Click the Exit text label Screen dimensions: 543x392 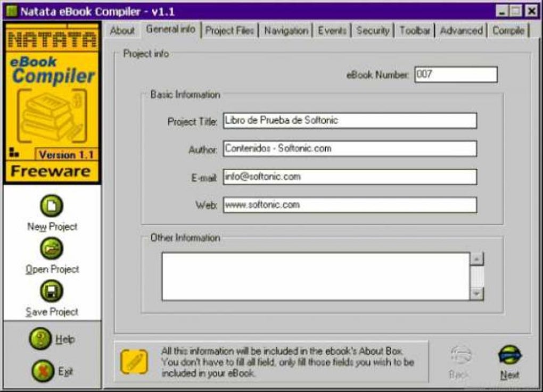(x=65, y=371)
